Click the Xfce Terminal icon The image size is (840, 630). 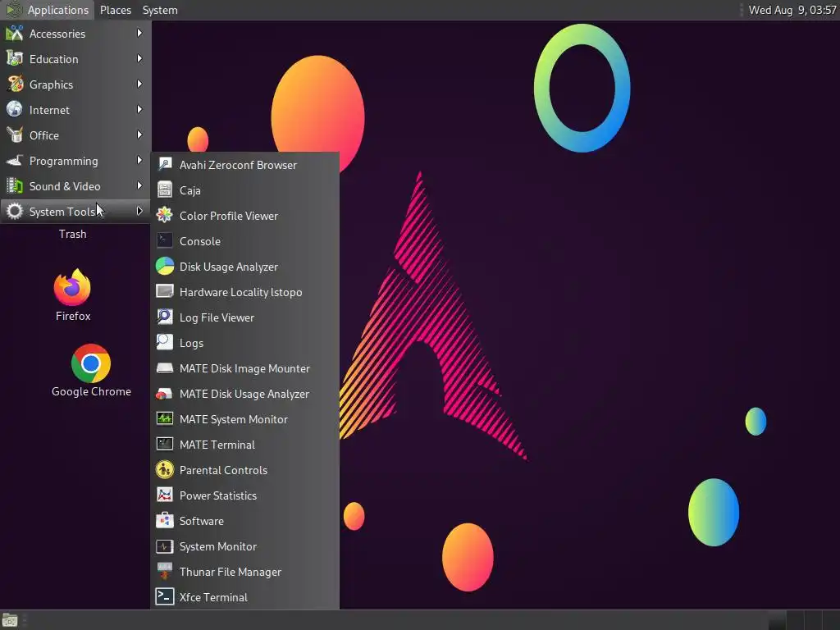point(164,597)
